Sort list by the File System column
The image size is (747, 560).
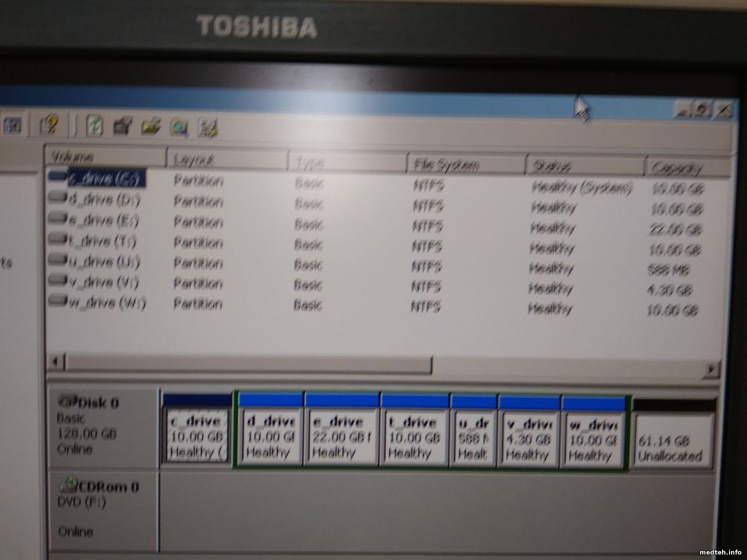[466, 164]
